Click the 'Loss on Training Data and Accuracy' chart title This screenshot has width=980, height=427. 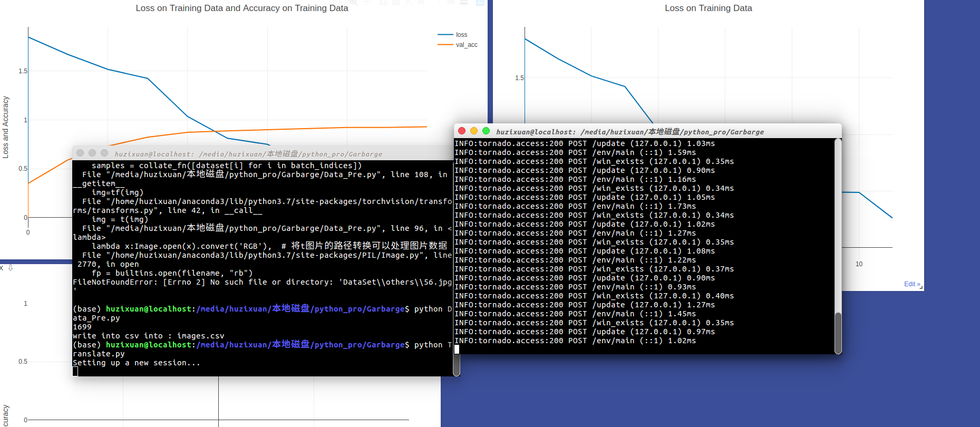[x=241, y=8]
